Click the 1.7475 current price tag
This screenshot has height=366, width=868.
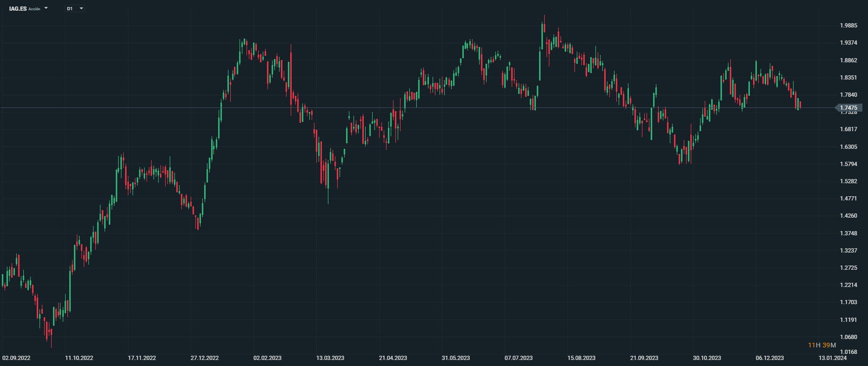tap(849, 108)
